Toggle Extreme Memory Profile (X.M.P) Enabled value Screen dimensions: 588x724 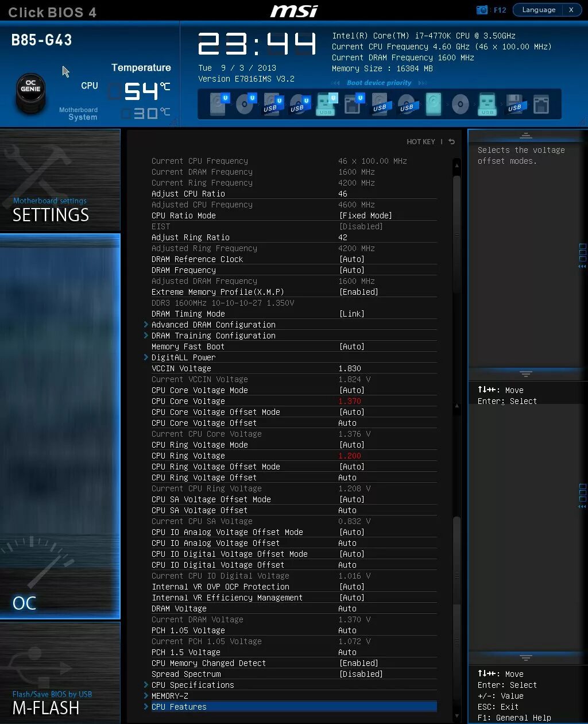tap(359, 292)
